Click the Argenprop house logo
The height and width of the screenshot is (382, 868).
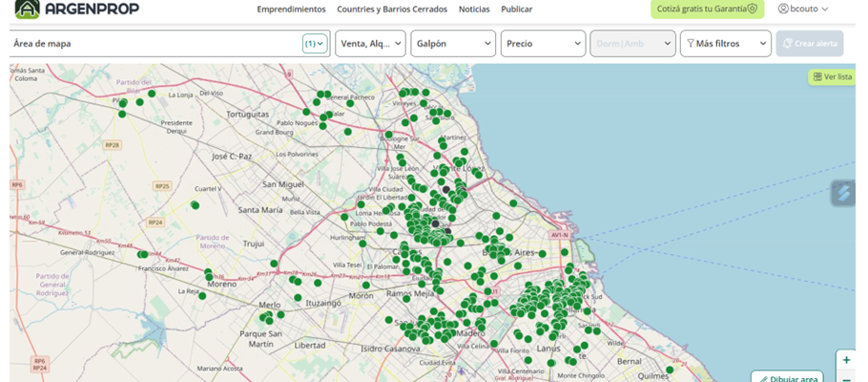point(27,10)
